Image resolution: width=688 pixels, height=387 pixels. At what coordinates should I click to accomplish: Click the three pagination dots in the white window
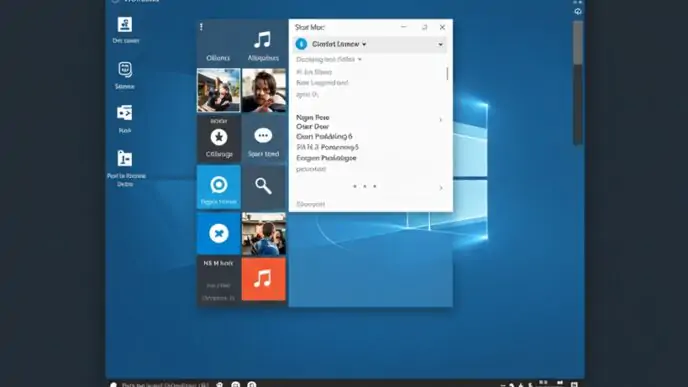365,186
